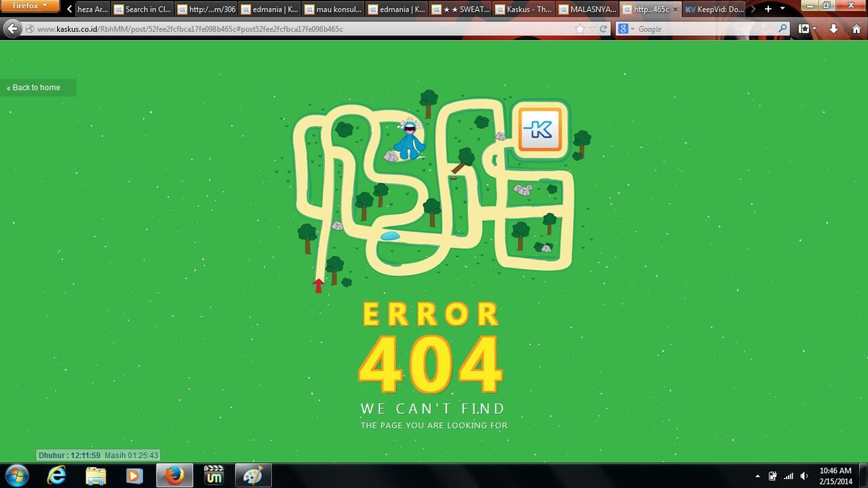
Task: Switch to the Paint taskbar button
Action: click(x=253, y=475)
